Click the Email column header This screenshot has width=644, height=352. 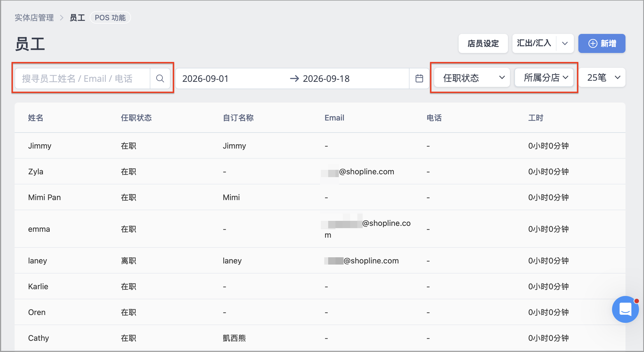334,118
